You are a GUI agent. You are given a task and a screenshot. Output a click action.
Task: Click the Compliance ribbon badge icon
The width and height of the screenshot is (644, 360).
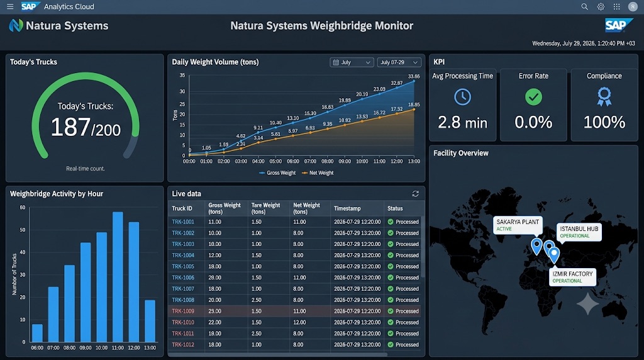604,97
